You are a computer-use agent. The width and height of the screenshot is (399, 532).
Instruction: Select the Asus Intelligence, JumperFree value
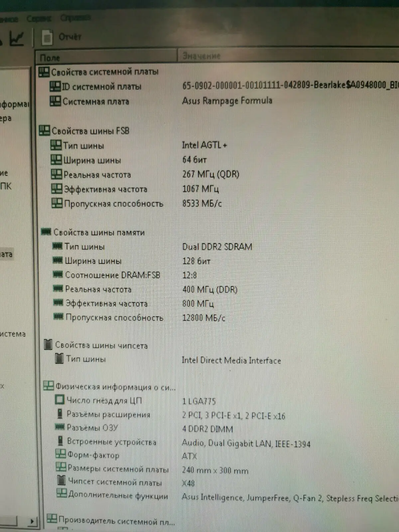tap(290, 498)
